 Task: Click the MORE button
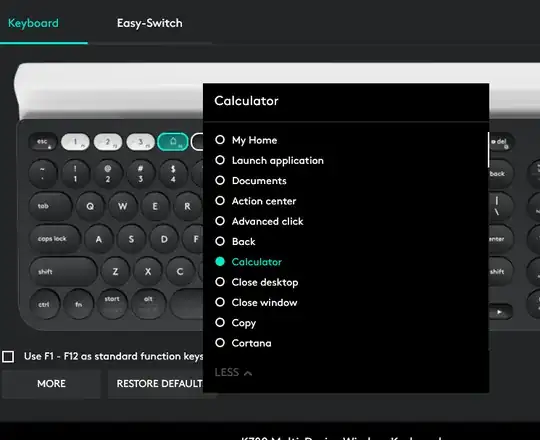pyautogui.click(x=51, y=384)
